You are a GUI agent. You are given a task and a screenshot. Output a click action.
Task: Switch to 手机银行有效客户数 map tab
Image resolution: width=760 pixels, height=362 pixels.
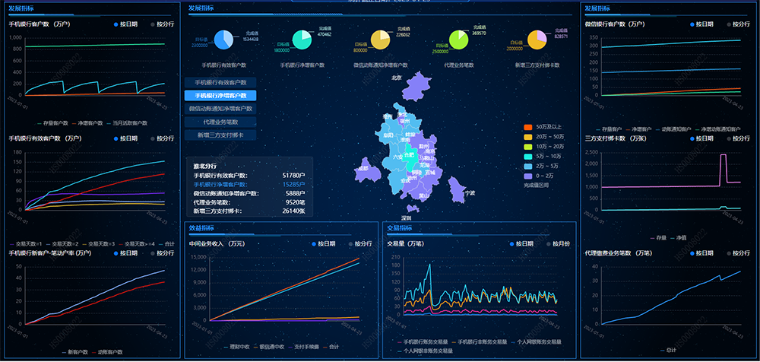(x=221, y=83)
